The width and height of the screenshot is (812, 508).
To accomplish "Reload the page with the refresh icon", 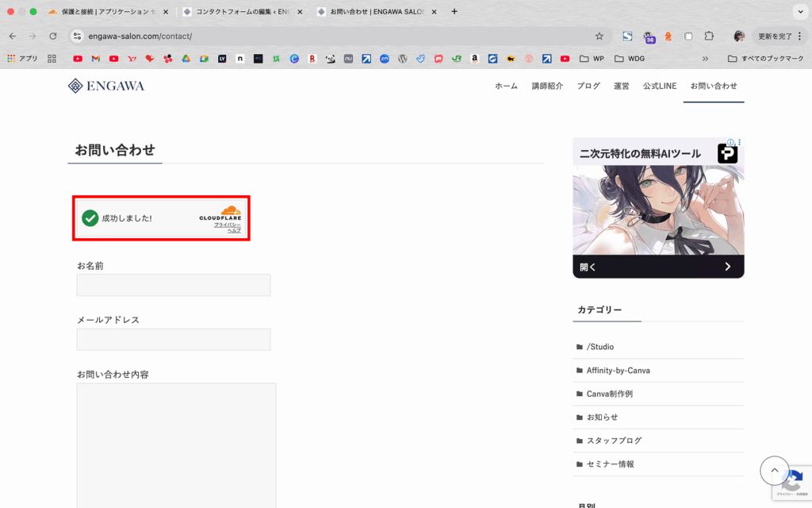I will click(53, 37).
